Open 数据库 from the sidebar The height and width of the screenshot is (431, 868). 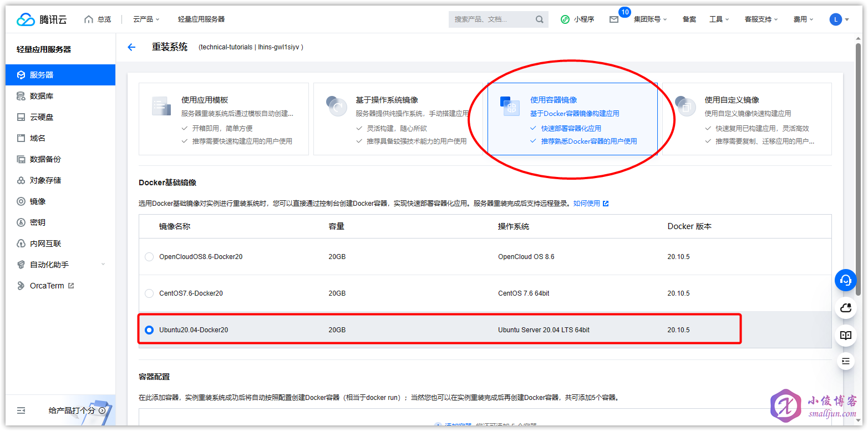coord(60,96)
